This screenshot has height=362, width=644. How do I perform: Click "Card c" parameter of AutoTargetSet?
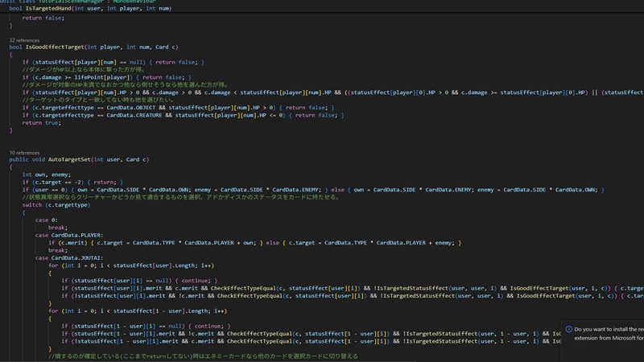(x=135, y=159)
